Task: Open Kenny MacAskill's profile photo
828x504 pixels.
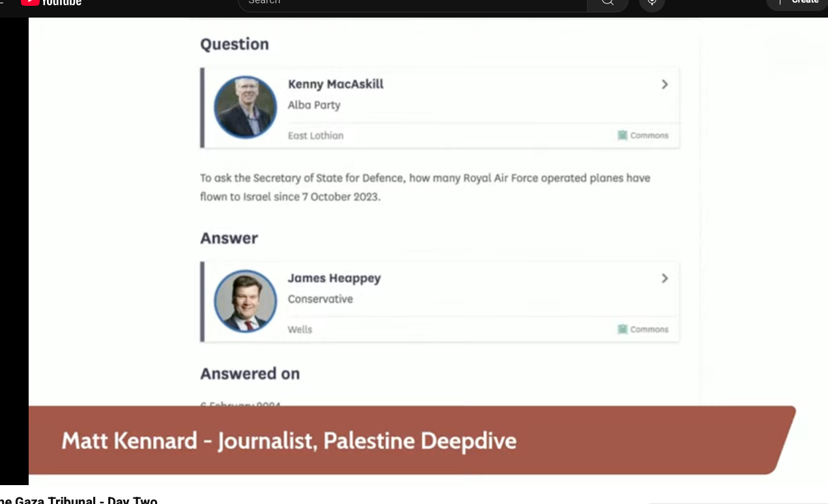Action: [x=246, y=107]
